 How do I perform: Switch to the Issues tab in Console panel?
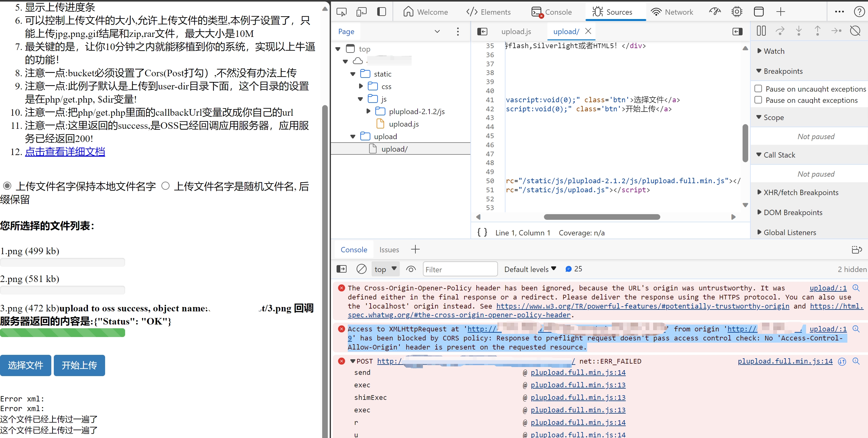tap(389, 250)
